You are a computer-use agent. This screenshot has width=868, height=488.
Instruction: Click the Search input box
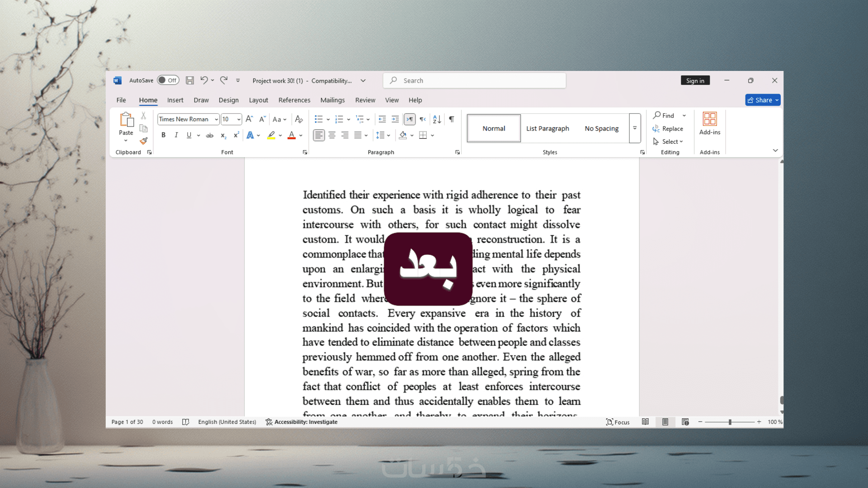pos(475,80)
